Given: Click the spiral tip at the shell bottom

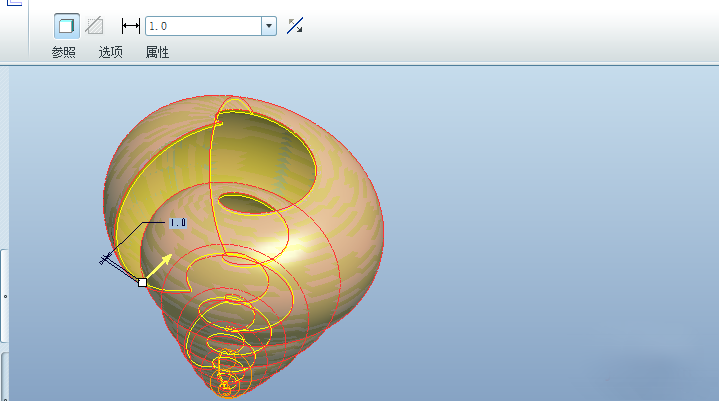Looking at the screenshot, I should coord(226,385).
